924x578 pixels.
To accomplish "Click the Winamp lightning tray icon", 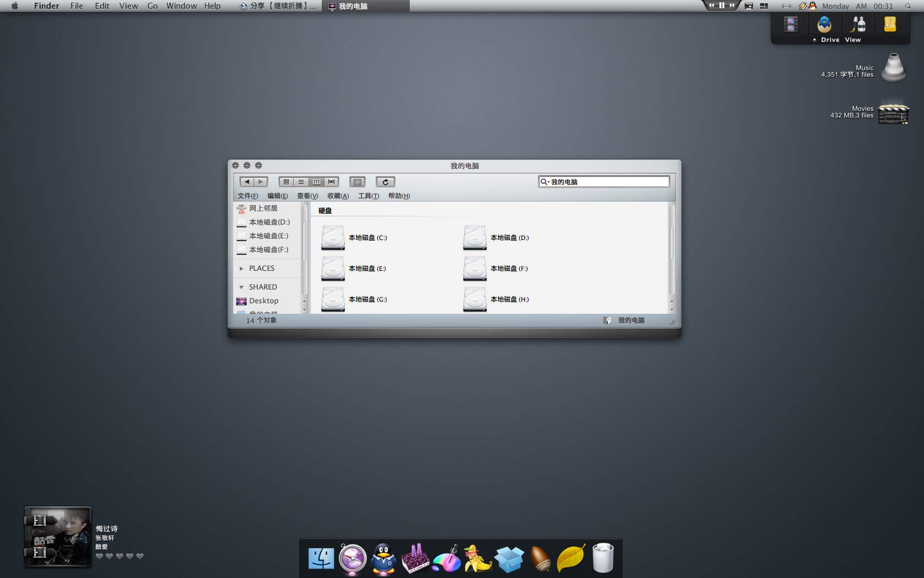I will (x=802, y=6).
